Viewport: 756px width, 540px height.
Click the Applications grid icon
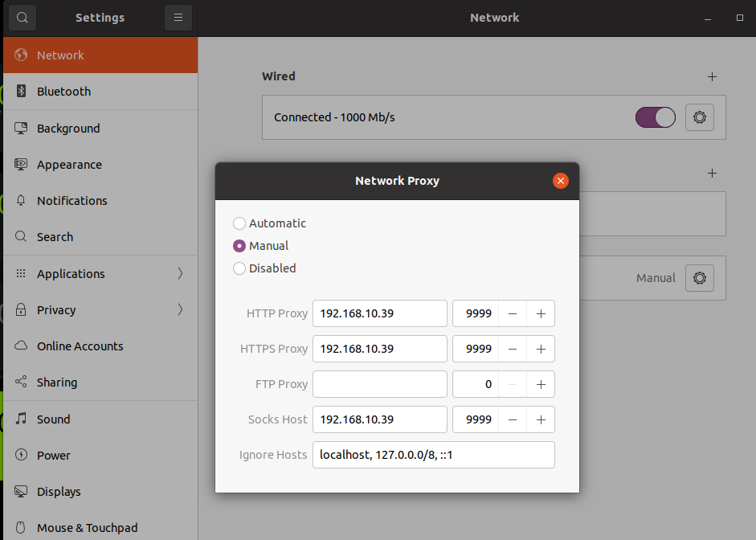21,273
